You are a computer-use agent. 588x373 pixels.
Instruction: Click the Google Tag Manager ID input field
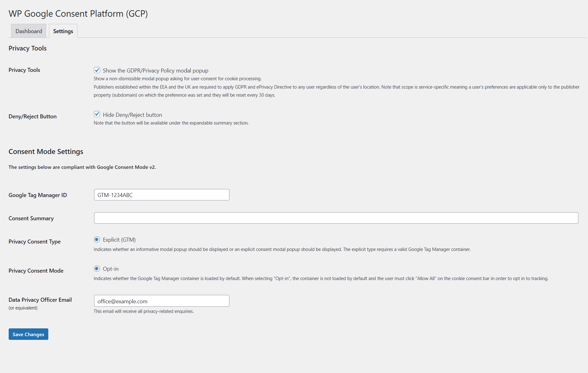pyautogui.click(x=161, y=195)
